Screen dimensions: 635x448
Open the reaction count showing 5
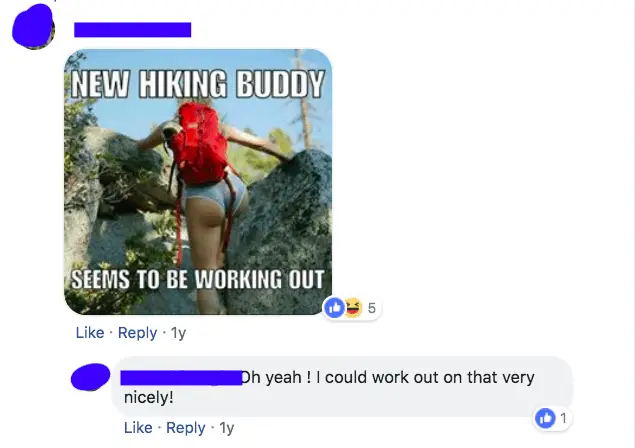tap(372, 308)
